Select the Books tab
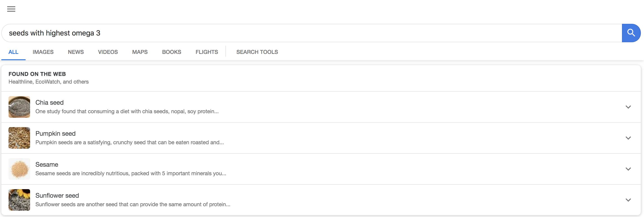Viewport: 644px width, 217px height. [172, 52]
